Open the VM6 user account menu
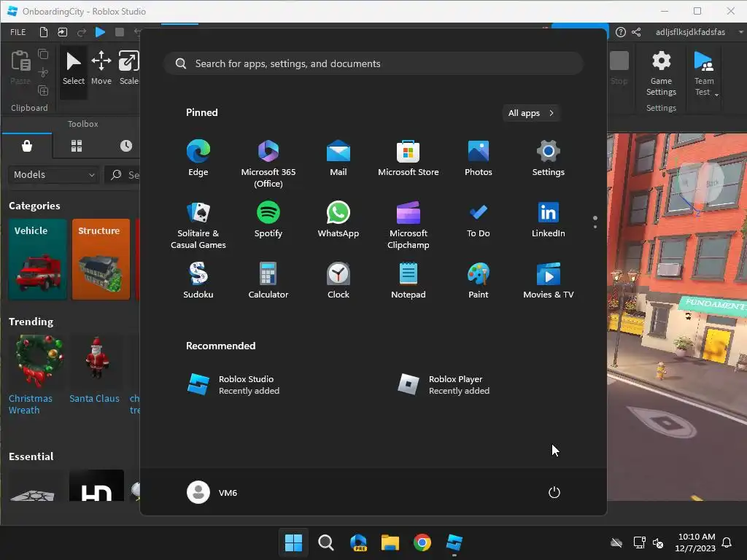747x560 pixels. [212, 492]
